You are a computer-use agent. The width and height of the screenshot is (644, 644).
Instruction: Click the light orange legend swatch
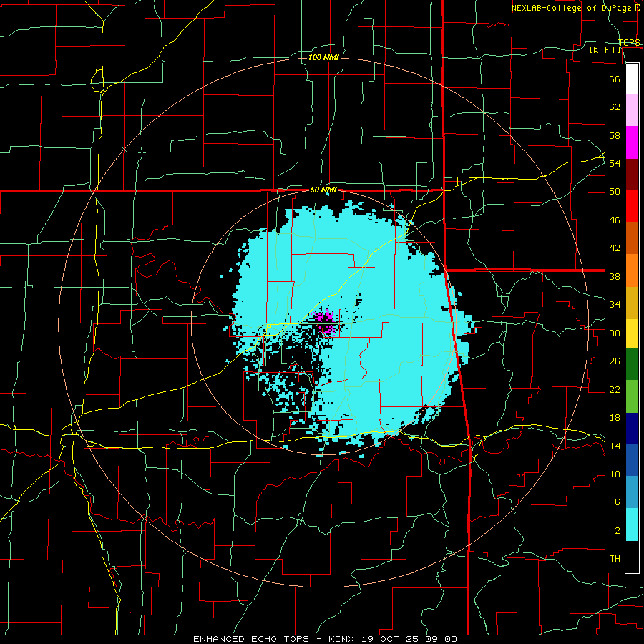click(x=632, y=270)
